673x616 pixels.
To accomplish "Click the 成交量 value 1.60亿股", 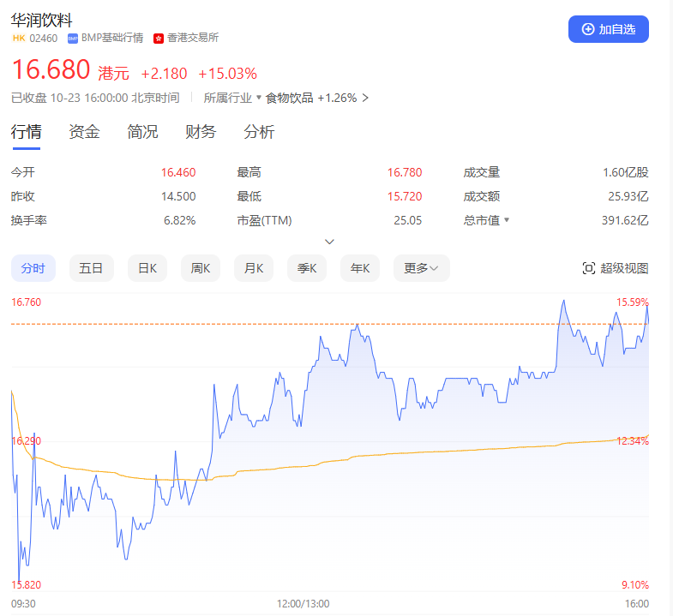I will pyautogui.click(x=625, y=172).
